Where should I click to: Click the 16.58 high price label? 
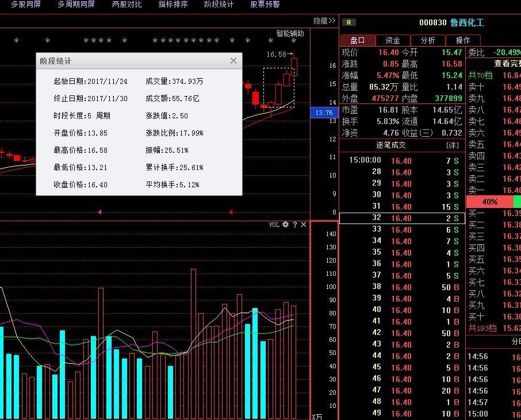(x=276, y=54)
